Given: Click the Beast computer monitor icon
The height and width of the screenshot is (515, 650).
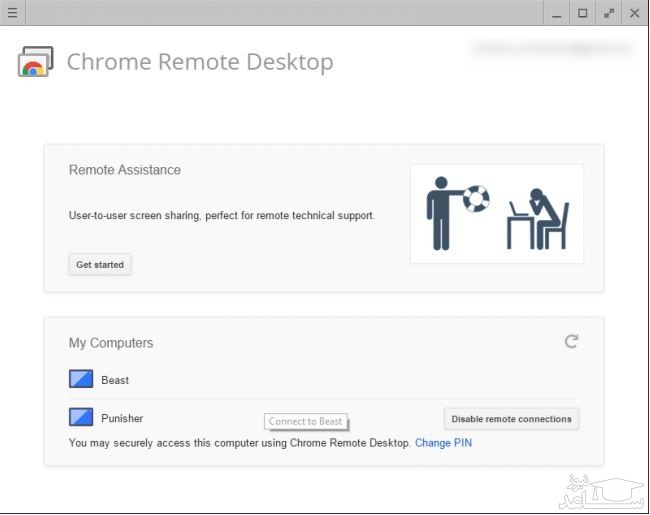Looking at the screenshot, I should point(81,380).
